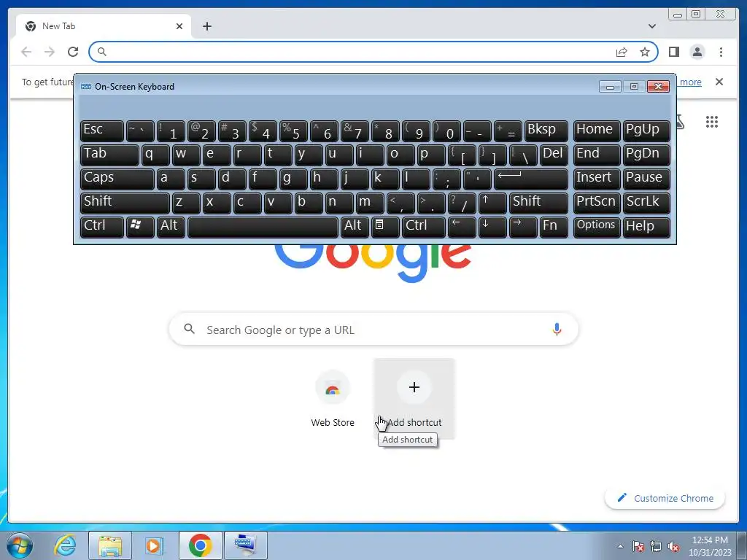Toggle Caps key on keyboard
Image resolution: width=747 pixels, height=560 pixels.
117,179
